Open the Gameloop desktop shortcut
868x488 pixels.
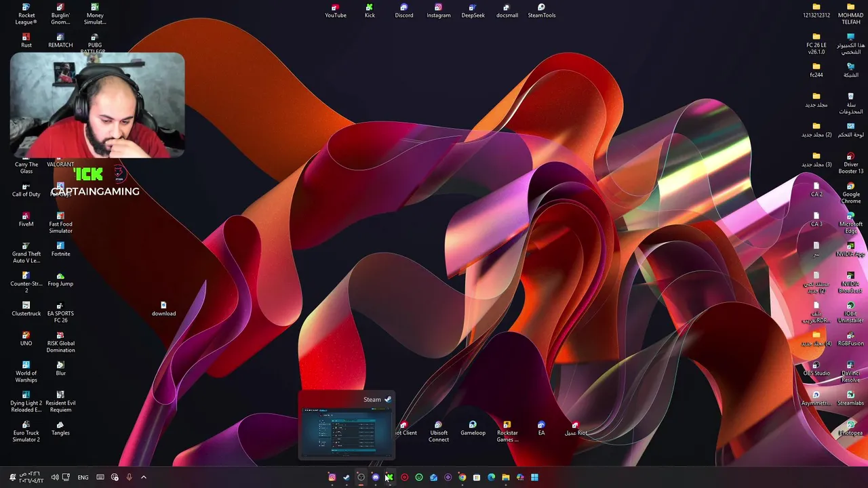473,428
